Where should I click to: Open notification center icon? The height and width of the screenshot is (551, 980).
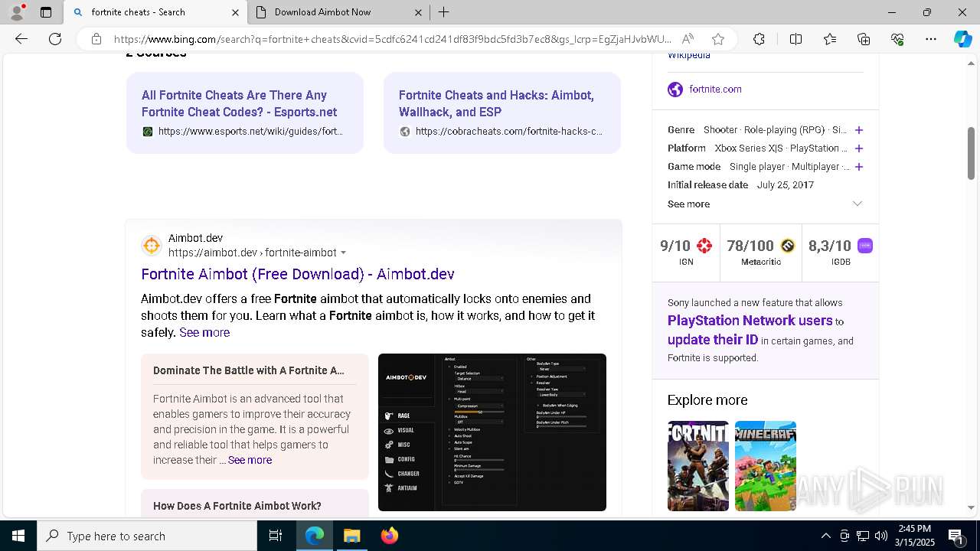[x=957, y=536]
